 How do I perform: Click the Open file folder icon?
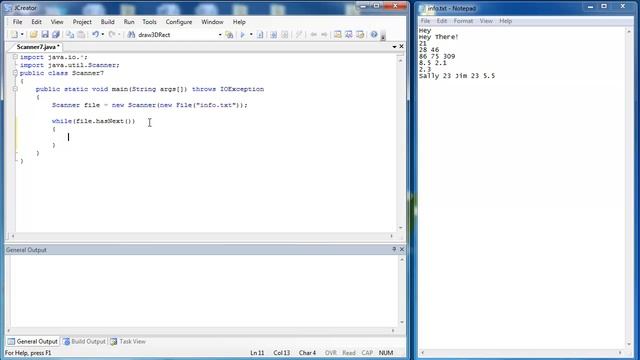pyautogui.click(x=33, y=35)
